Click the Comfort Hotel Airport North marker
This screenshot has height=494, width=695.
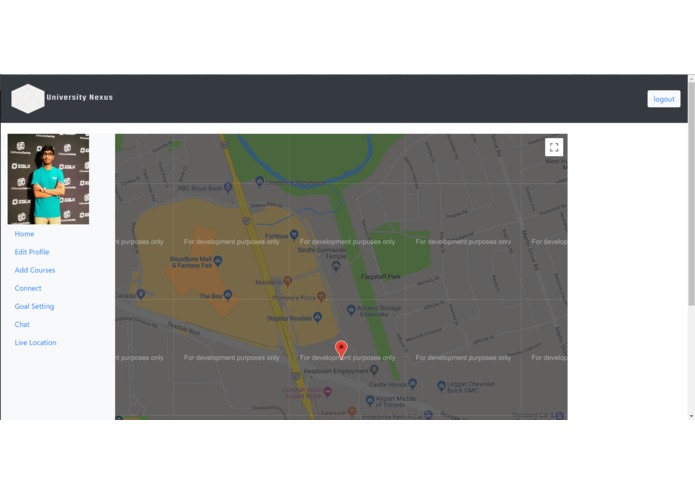[328, 391]
